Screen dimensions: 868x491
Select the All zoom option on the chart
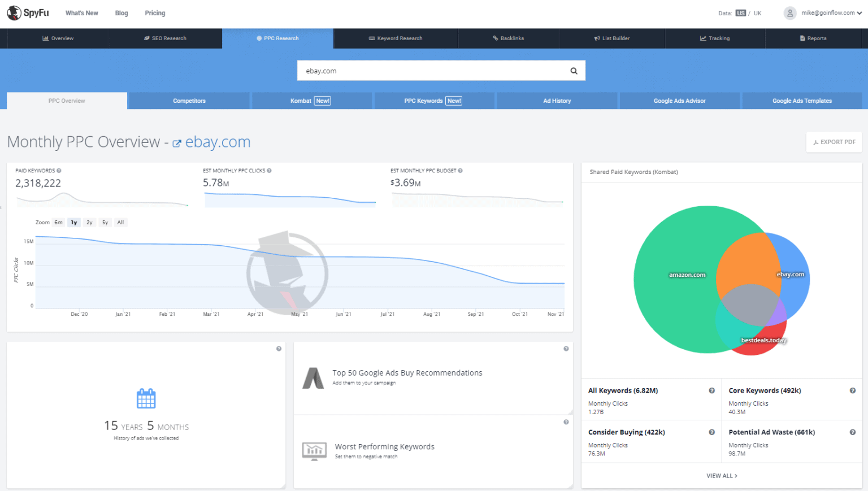coord(120,222)
